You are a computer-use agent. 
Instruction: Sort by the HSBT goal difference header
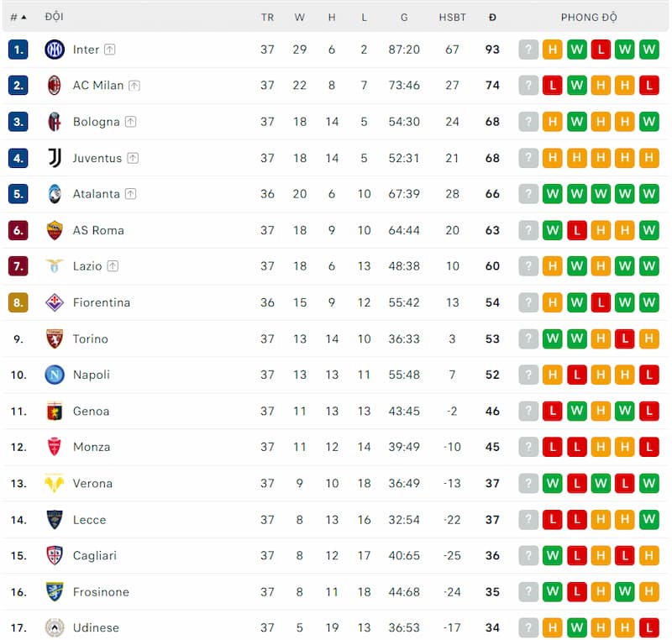pos(452,17)
